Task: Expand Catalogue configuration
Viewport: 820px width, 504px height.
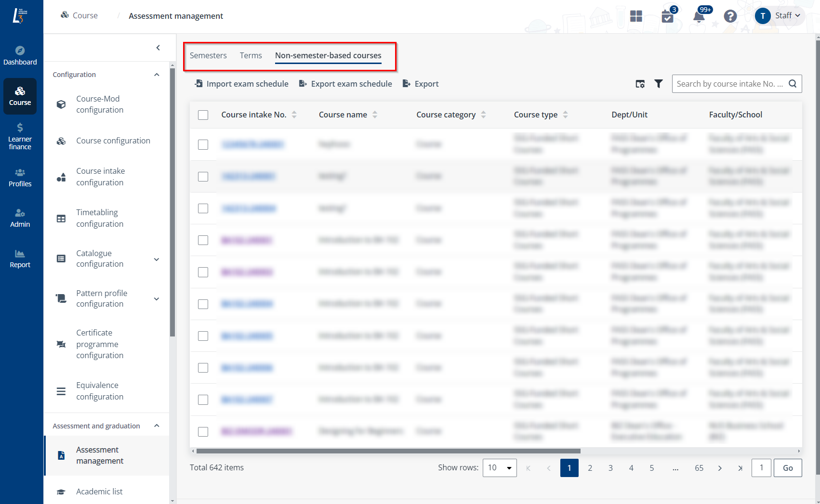Action: click(156, 259)
